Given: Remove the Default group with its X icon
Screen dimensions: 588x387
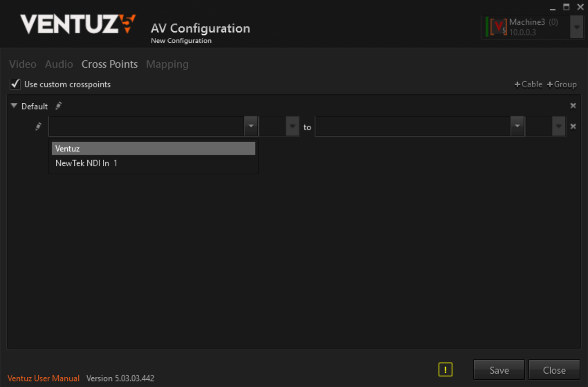Looking at the screenshot, I should [x=573, y=106].
